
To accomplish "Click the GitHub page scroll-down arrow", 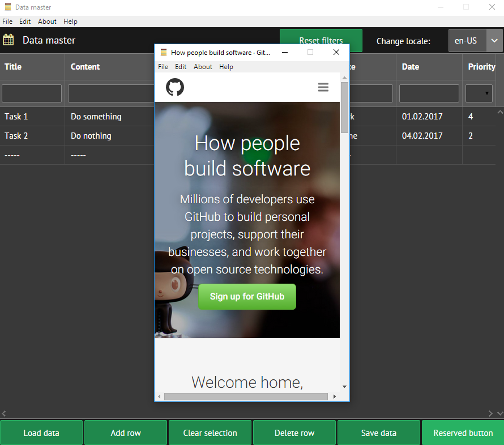I will tap(344, 387).
